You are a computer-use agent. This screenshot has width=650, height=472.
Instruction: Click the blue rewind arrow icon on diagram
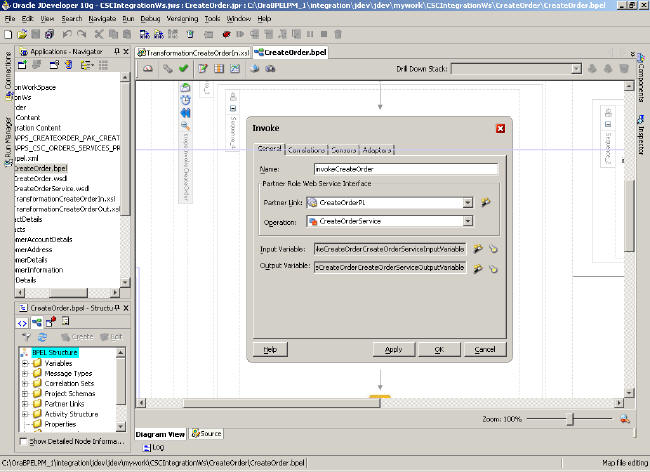click(x=185, y=113)
